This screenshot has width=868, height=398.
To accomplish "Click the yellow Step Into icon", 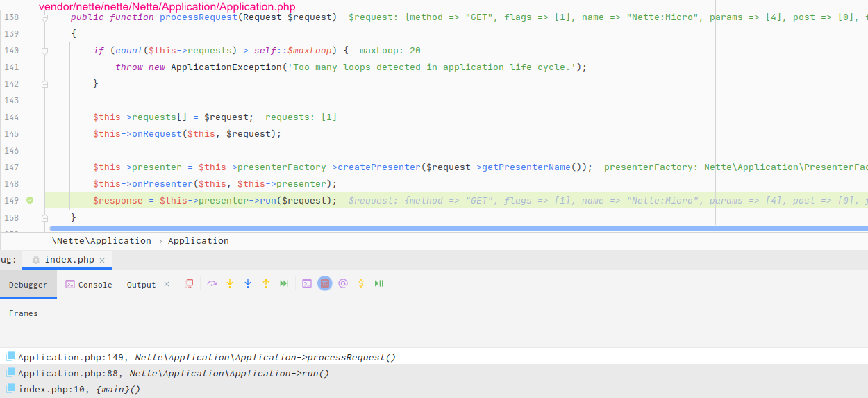I will coord(230,283).
